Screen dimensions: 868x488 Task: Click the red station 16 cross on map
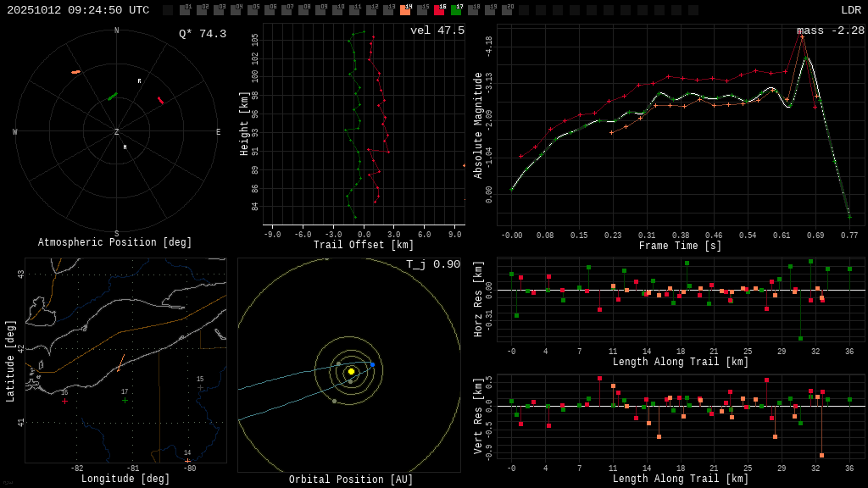point(64,401)
